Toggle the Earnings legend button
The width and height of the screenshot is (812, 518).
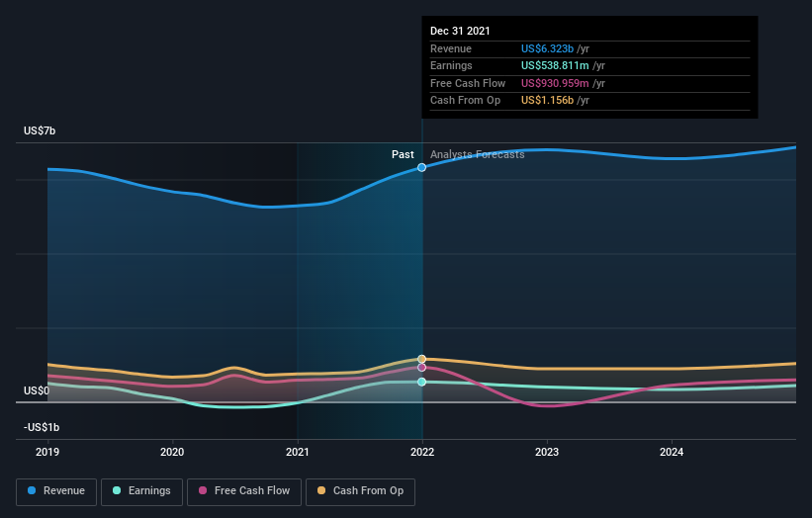point(141,491)
